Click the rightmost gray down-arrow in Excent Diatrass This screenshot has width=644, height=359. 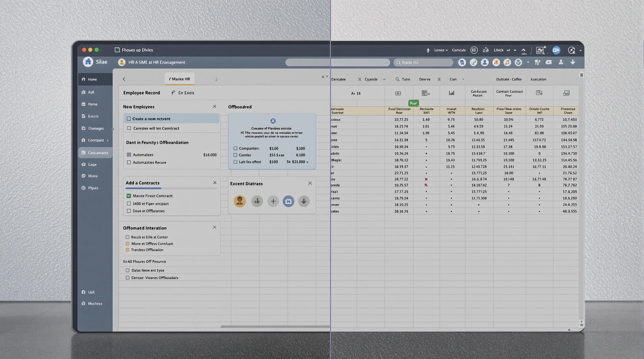coord(304,201)
